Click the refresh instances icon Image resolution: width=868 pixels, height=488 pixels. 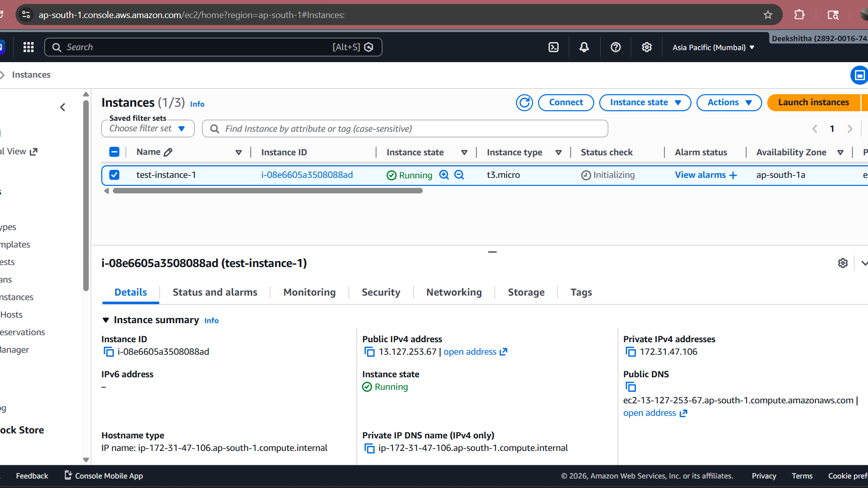(525, 103)
